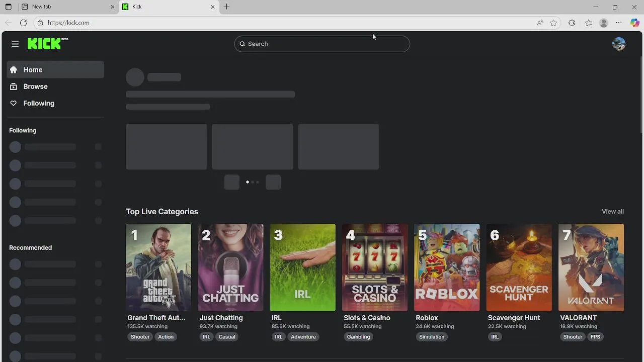Select the Casual tag
The image size is (644, 362).
[227, 337]
